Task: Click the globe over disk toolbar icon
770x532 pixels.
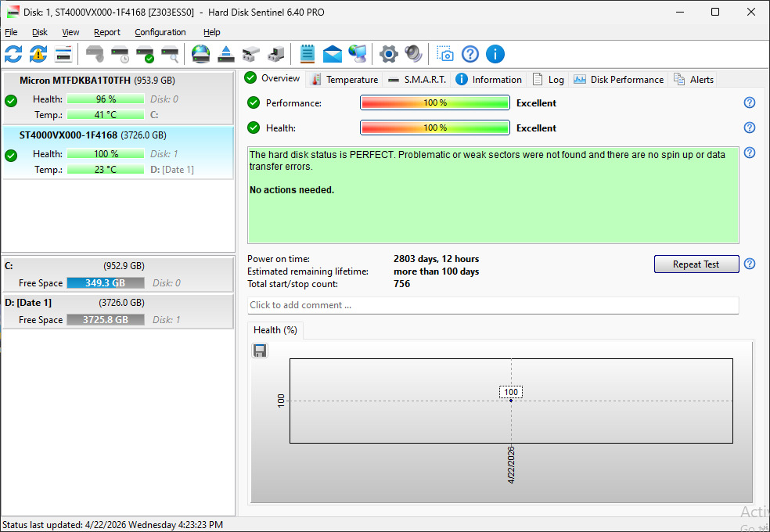Action: (x=201, y=54)
